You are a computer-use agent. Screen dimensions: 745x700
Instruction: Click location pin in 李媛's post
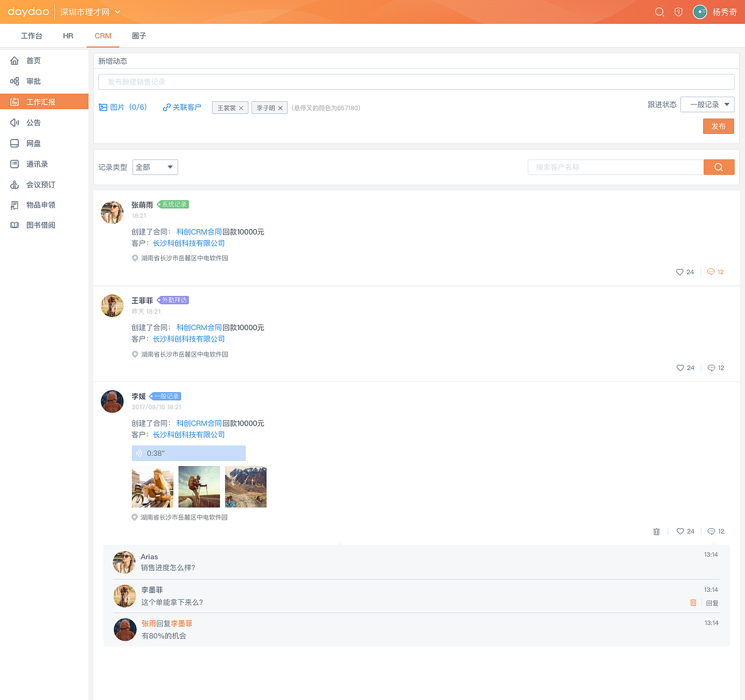(134, 517)
